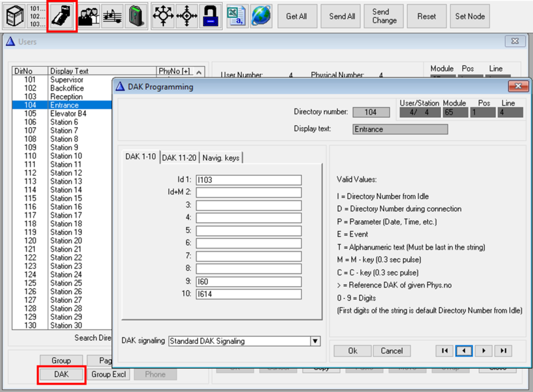Image resolution: width=533 pixels, height=392 pixels.
Task: Open the groups people icon
Action: click(87, 16)
